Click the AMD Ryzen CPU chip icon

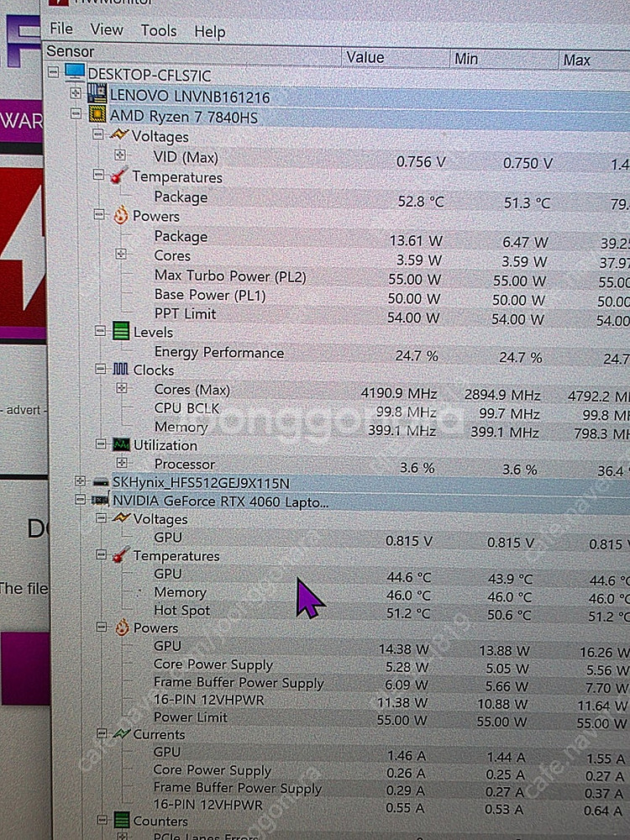pos(97,114)
